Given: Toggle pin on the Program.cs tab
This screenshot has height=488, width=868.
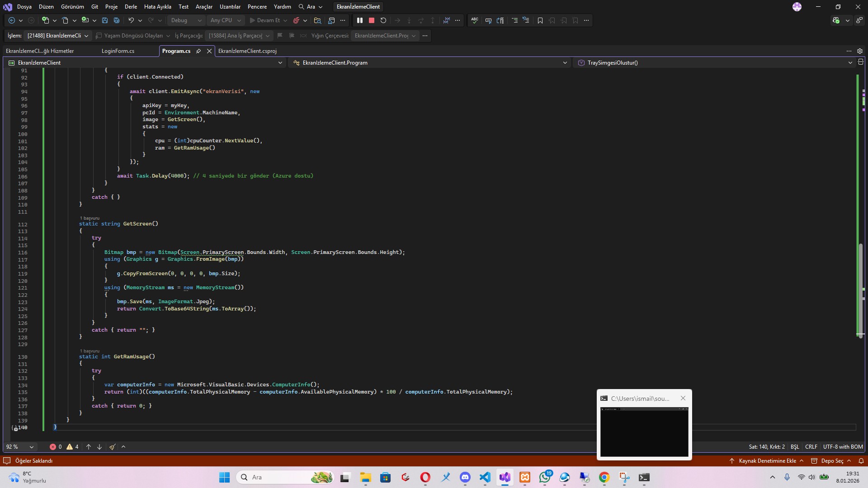Looking at the screenshot, I should 198,51.
